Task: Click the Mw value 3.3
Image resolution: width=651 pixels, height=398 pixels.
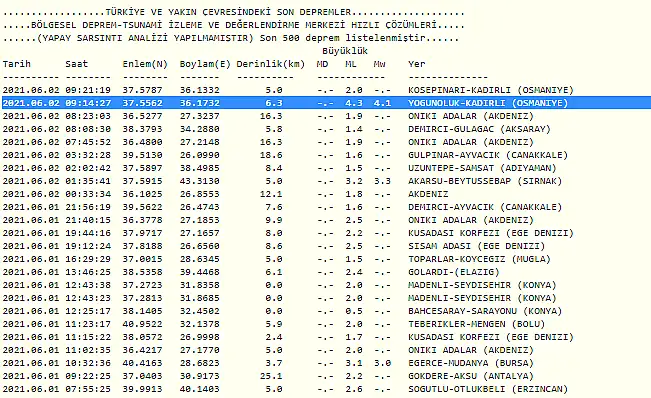Action: (382, 181)
